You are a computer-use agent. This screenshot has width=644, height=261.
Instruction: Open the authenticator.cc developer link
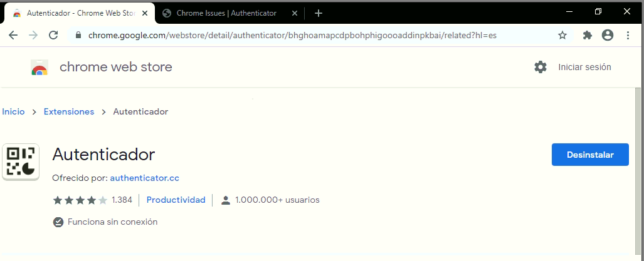tap(145, 178)
